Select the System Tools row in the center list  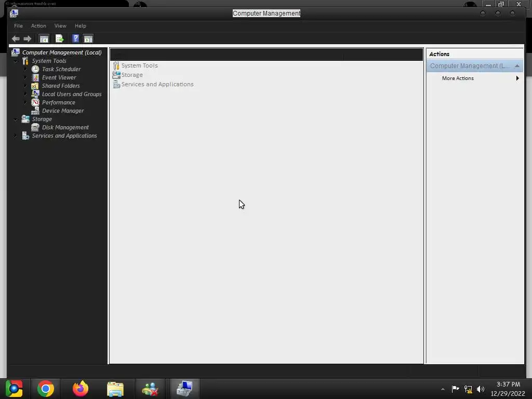[139, 65]
